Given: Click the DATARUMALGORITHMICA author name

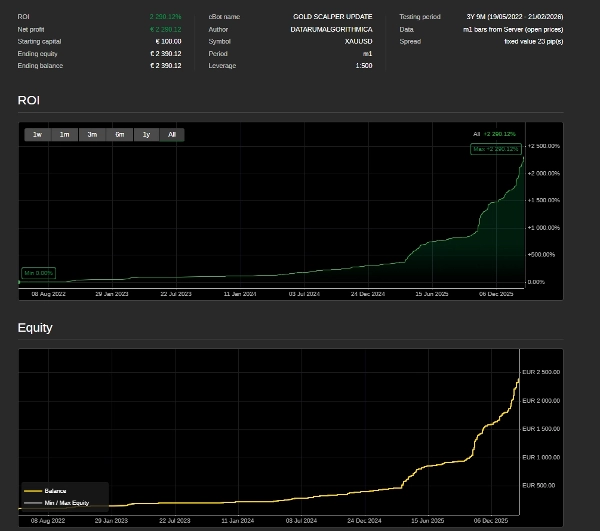Looking at the screenshot, I should (x=331, y=29).
